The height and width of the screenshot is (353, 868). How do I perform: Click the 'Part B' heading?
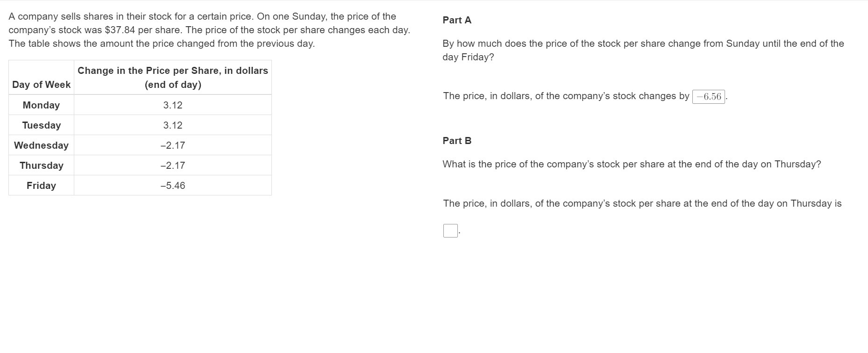click(457, 141)
